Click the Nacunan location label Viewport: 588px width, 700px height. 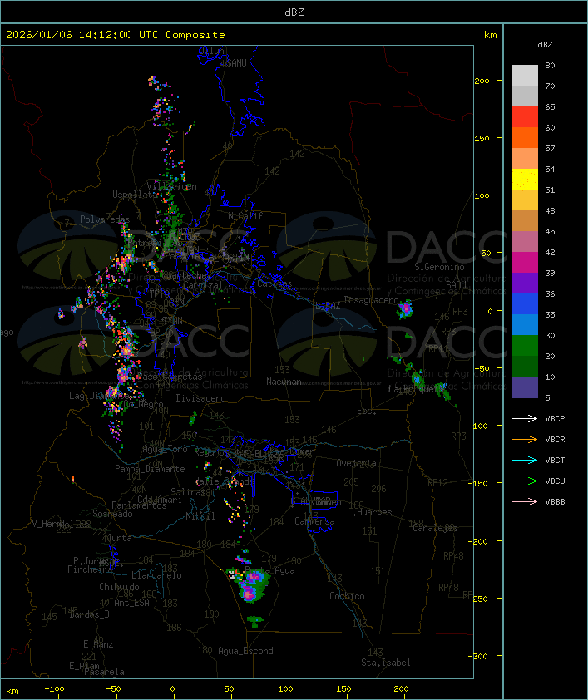284,382
